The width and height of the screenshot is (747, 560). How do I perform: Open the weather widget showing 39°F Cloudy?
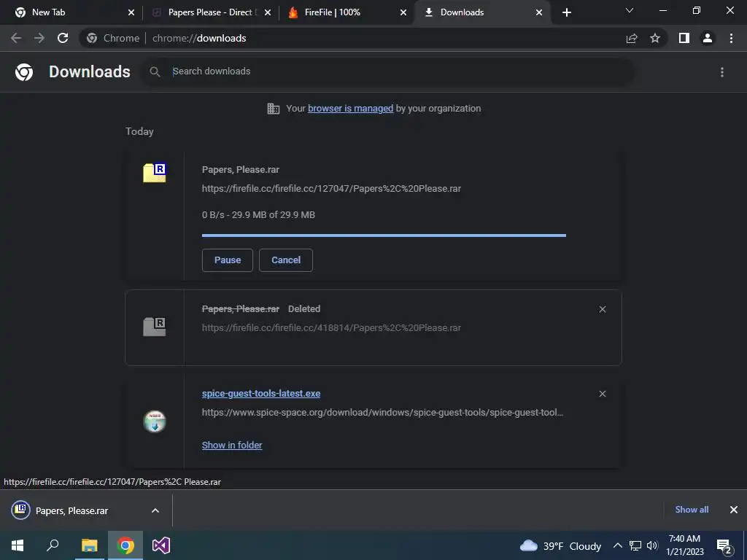tap(560, 545)
